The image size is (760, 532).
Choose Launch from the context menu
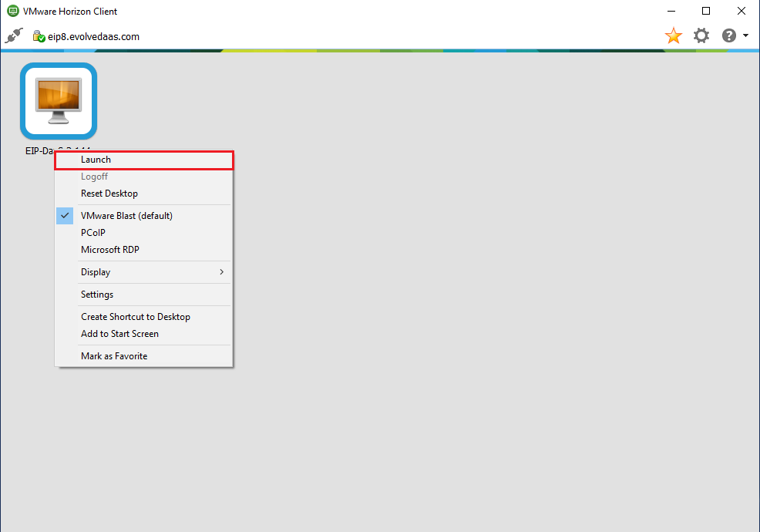143,160
